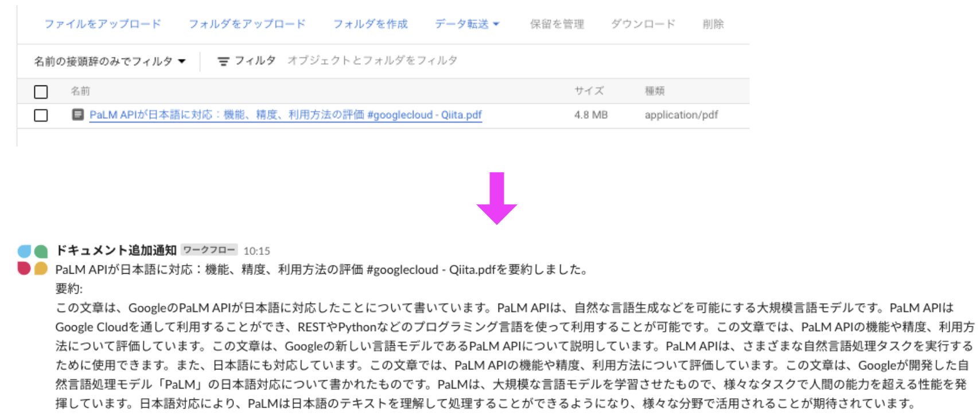Click フォルダを作成 button
This screenshot has width=980, height=420.
(x=371, y=24)
